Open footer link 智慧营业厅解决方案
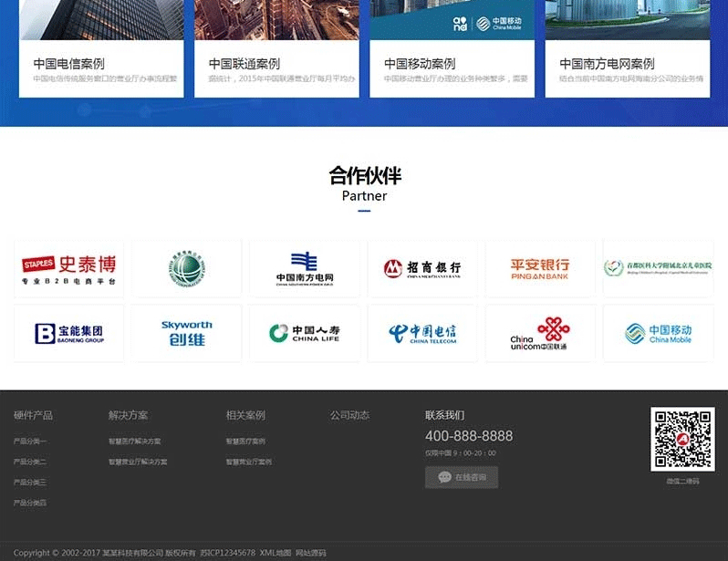 click(x=138, y=462)
